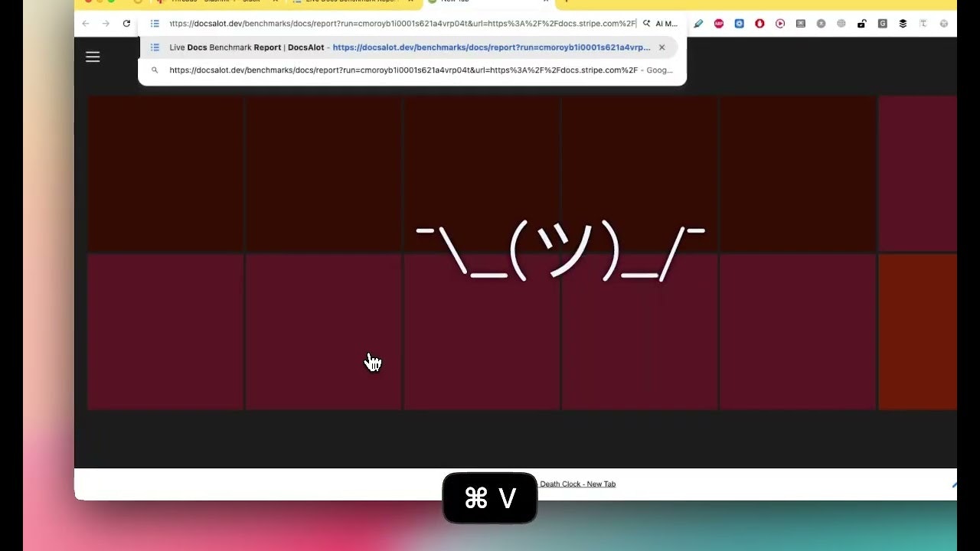Open the gray G square extension

882,24
